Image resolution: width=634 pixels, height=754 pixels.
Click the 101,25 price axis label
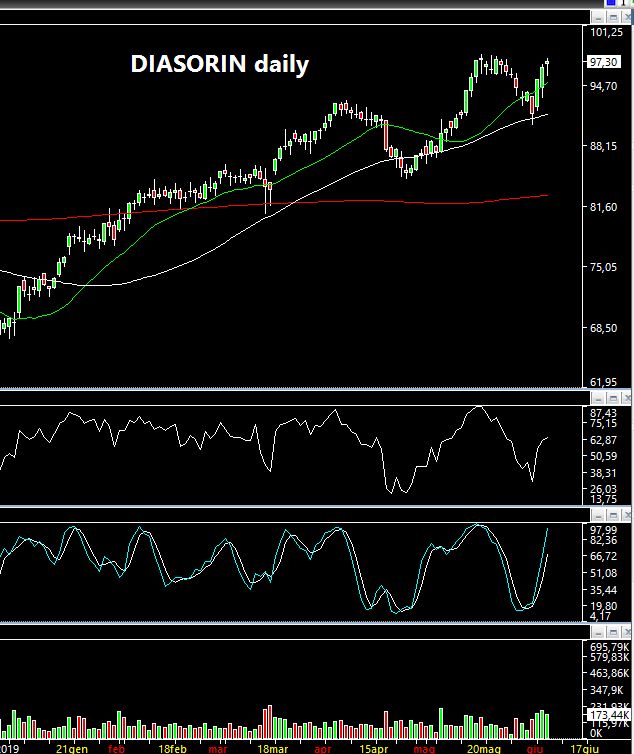(606, 32)
